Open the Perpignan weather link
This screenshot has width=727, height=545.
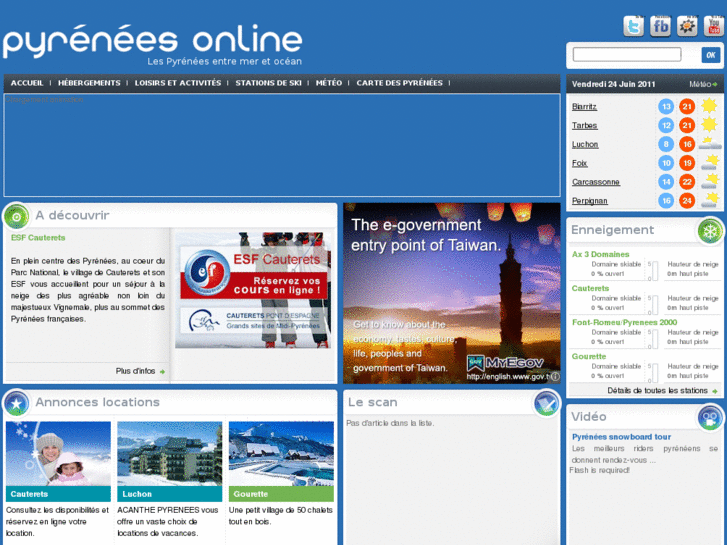pyautogui.click(x=590, y=201)
